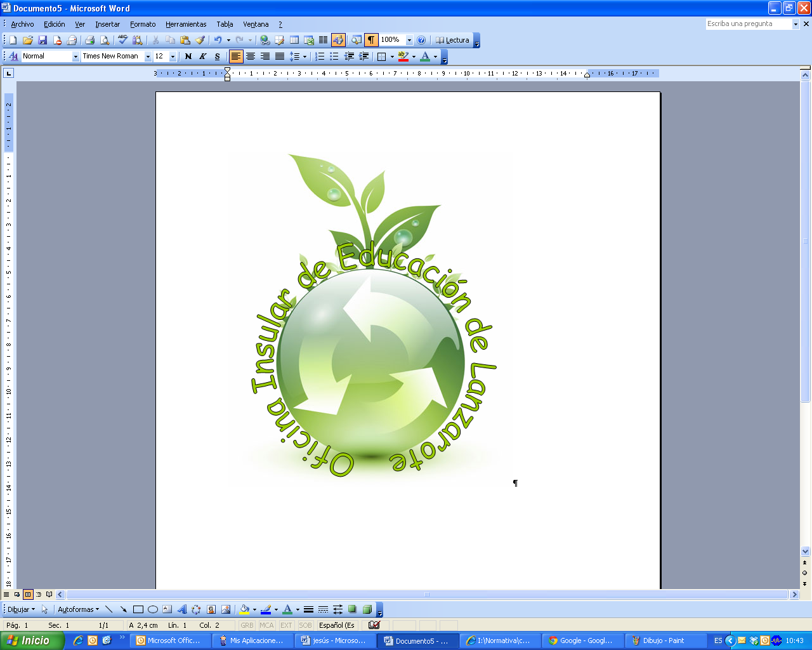Decrease paragraph indent

pos(349,56)
